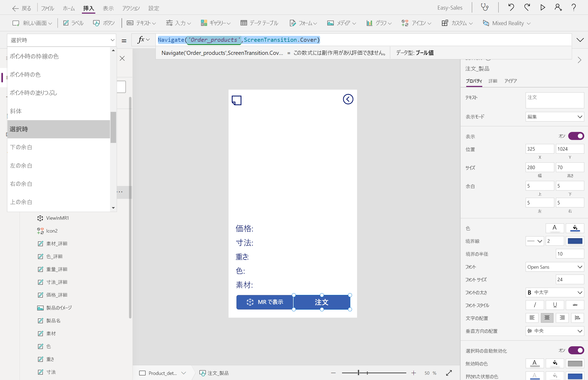
Task: Preview the app with play icon
Action: click(543, 7)
